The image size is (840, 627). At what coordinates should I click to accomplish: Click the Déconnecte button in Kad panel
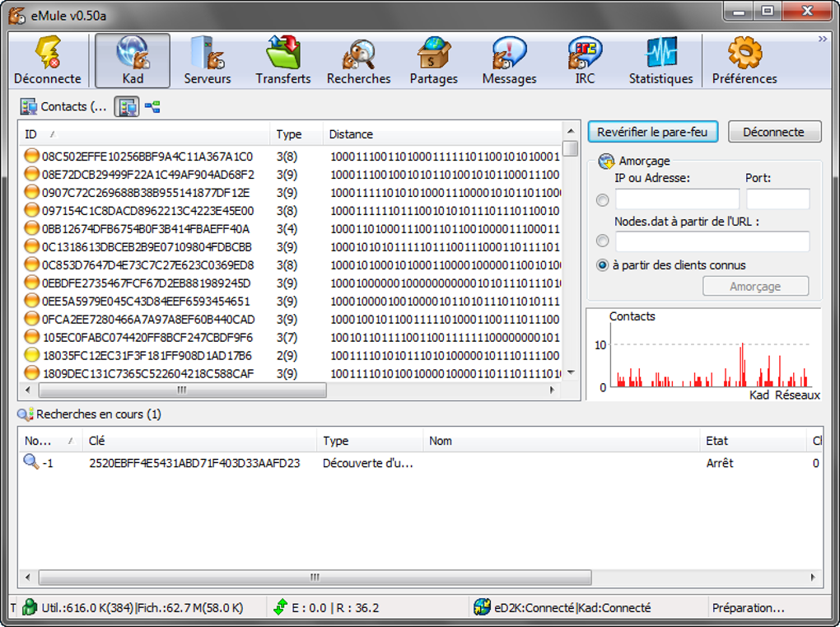[774, 132]
